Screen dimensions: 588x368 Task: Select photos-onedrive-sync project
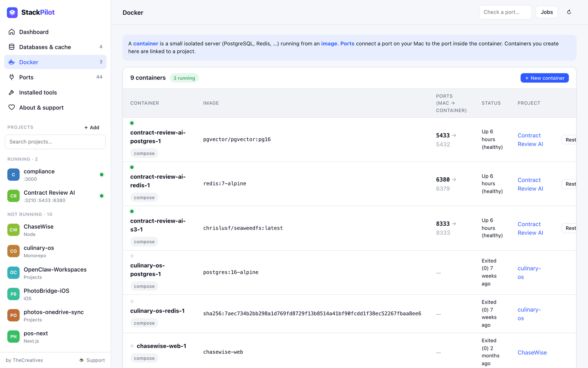click(55, 315)
